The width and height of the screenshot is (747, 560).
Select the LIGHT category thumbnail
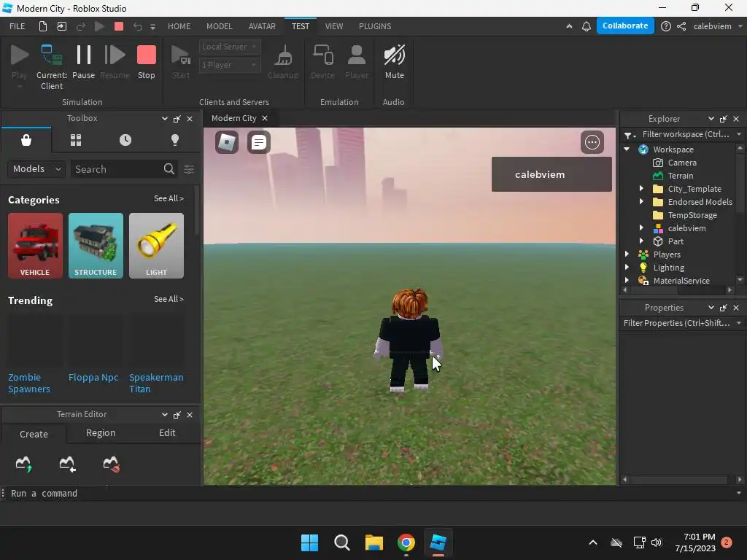(x=156, y=246)
